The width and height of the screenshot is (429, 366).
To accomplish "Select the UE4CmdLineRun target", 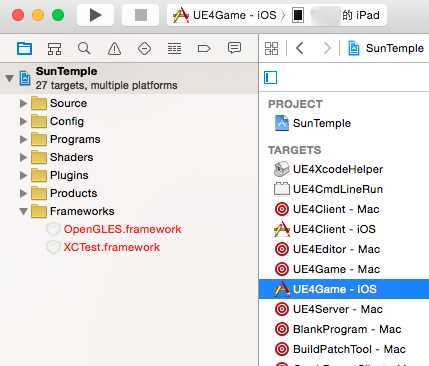I will (x=344, y=189).
